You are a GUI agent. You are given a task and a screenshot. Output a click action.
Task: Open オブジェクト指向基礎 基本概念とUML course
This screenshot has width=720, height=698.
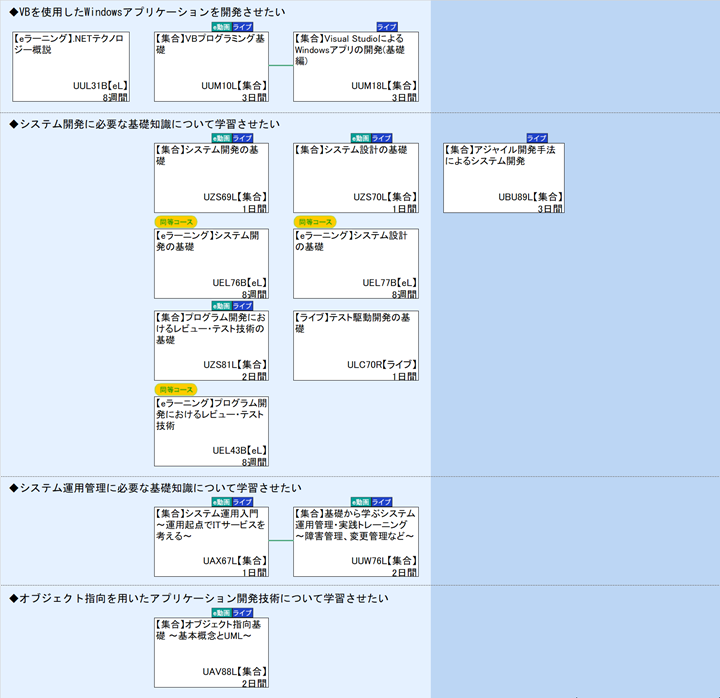pos(211,652)
